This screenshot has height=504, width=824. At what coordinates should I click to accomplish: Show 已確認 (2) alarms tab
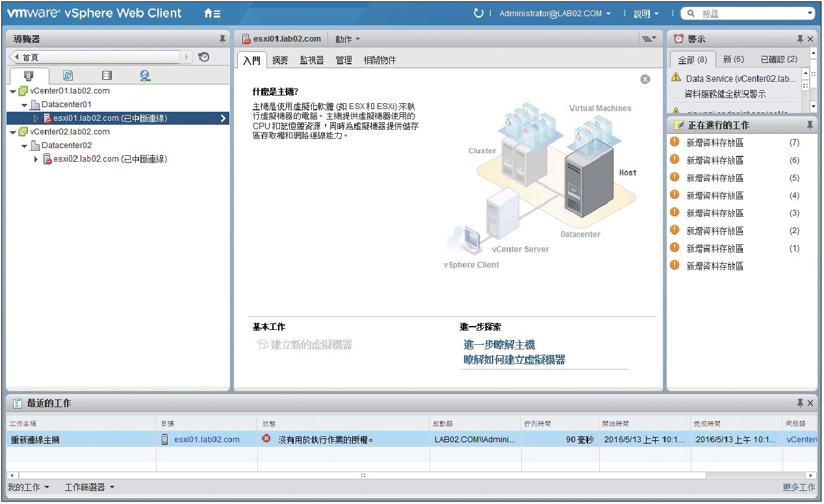779,60
